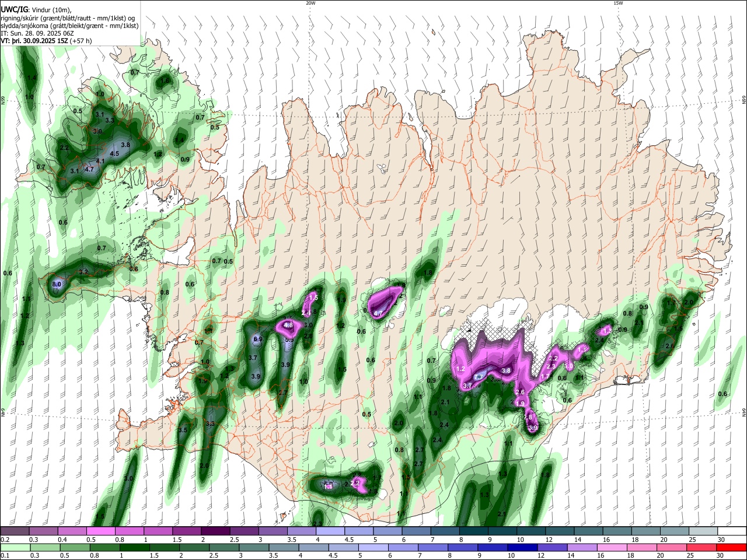Click 'rigning/skúrir (grænt/blátt/rautt - mm/1klst) og' header line
747x560 pixels.
coord(68,17)
